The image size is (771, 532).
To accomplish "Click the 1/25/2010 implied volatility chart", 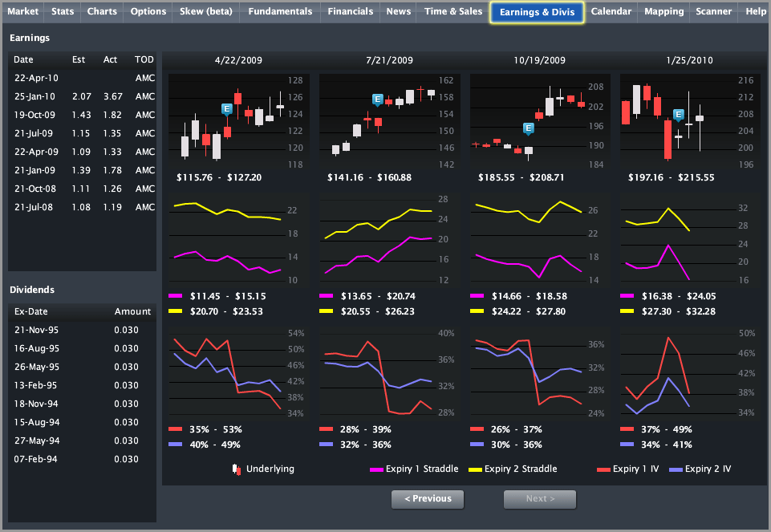I will [690, 373].
